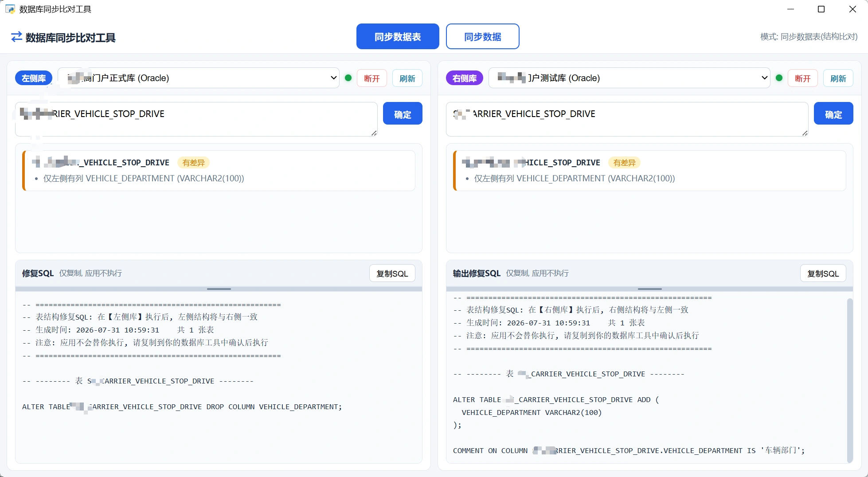Open the right database dropdown (门户测试库)
The width and height of the screenshot is (868, 477).
coord(629,78)
